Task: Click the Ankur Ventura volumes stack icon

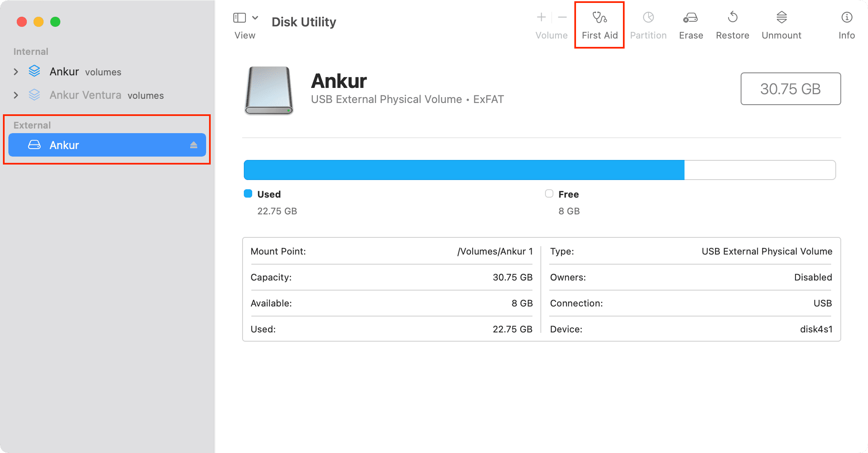Action: coord(34,95)
